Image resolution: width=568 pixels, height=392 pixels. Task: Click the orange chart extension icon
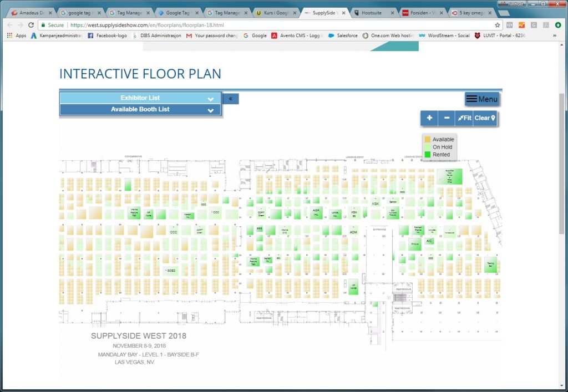(521, 25)
